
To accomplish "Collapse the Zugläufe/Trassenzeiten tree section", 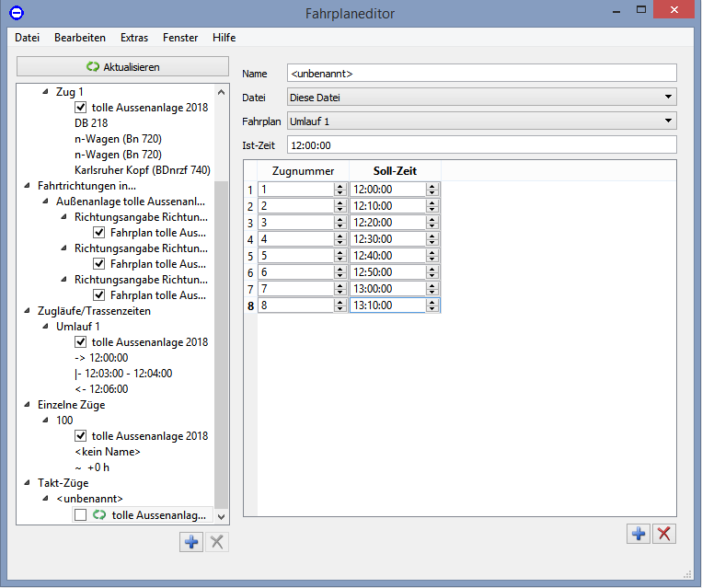I will click(x=29, y=311).
